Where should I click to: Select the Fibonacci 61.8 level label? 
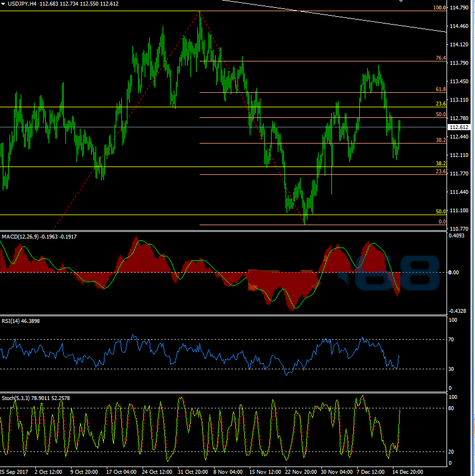(x=440, y=89)
